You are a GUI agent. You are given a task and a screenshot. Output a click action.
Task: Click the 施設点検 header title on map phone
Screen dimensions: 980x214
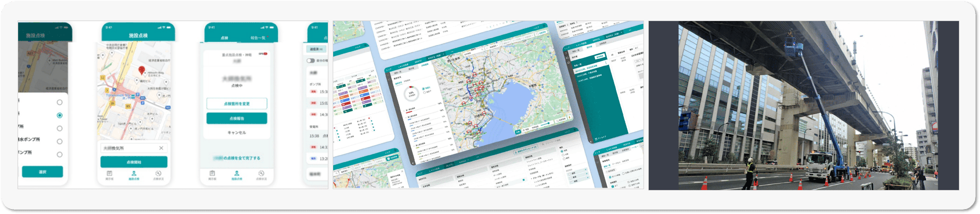click(138, 36)
